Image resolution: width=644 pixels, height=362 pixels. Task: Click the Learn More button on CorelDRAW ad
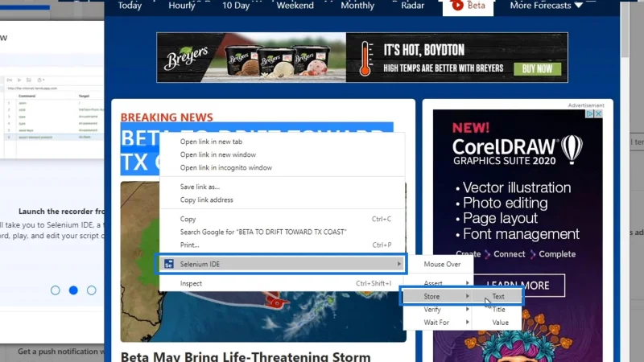[519, 286]
